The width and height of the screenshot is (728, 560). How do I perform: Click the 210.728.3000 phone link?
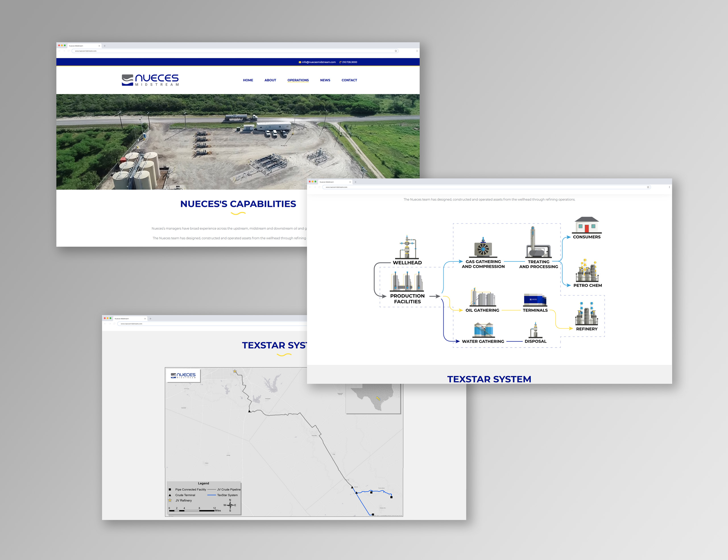[348, 62]
